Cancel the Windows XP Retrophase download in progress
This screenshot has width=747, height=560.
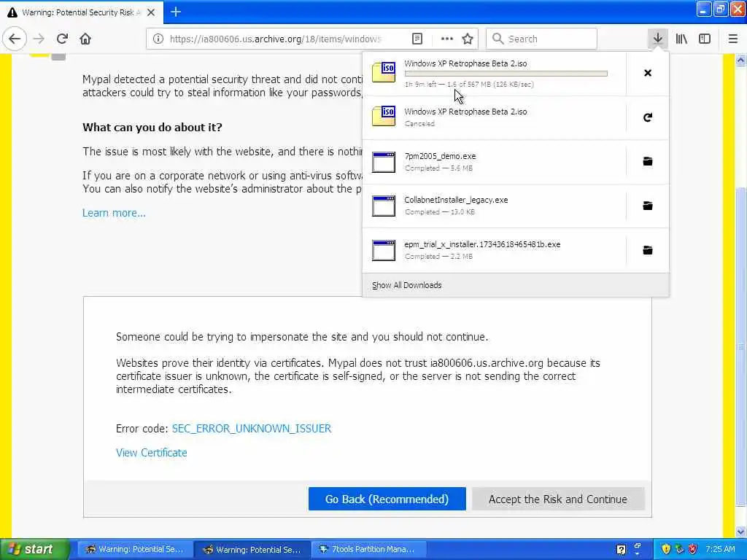coord(648,73)
